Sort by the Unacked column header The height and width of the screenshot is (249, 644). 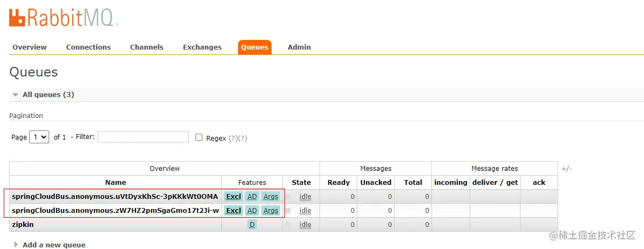(376, 183)
